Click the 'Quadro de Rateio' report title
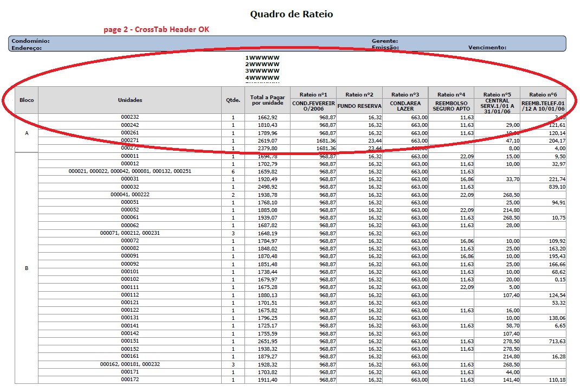Image resolution: width=580 pixels, height=392 pixels. click(292, 14)
